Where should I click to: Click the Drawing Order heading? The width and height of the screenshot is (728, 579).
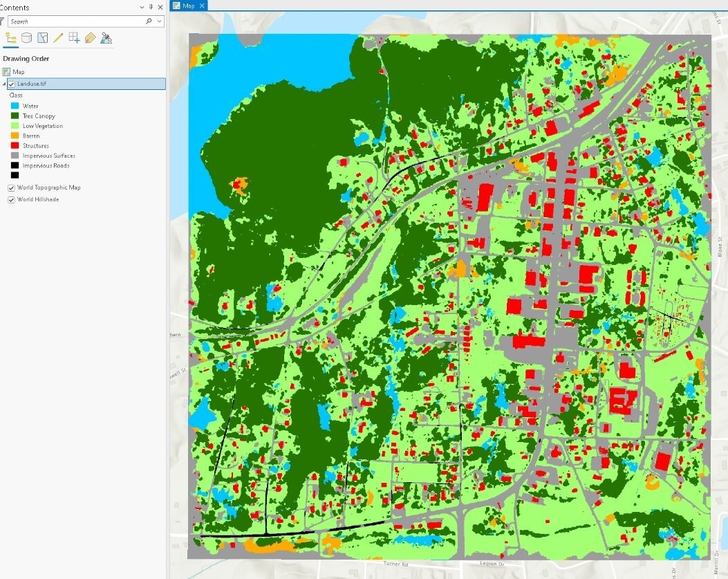click(26, 59)
